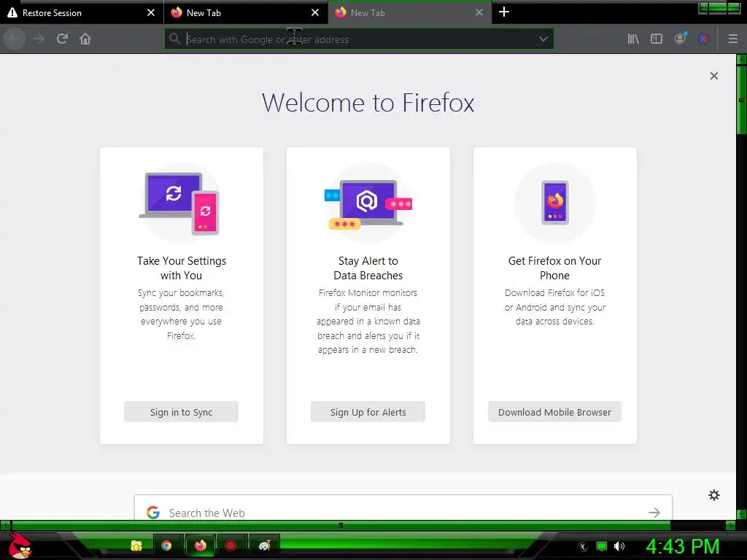Image resolution: width=747 pixels, height=560 pixels.
Task: Click the Firefox Monitor illustration
Action: click(x=368, y=203)
